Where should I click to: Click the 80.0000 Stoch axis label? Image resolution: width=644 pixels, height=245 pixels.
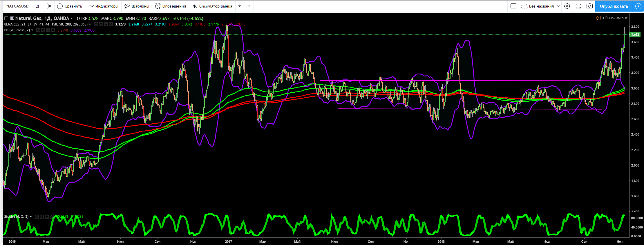[x=636, y=218]
